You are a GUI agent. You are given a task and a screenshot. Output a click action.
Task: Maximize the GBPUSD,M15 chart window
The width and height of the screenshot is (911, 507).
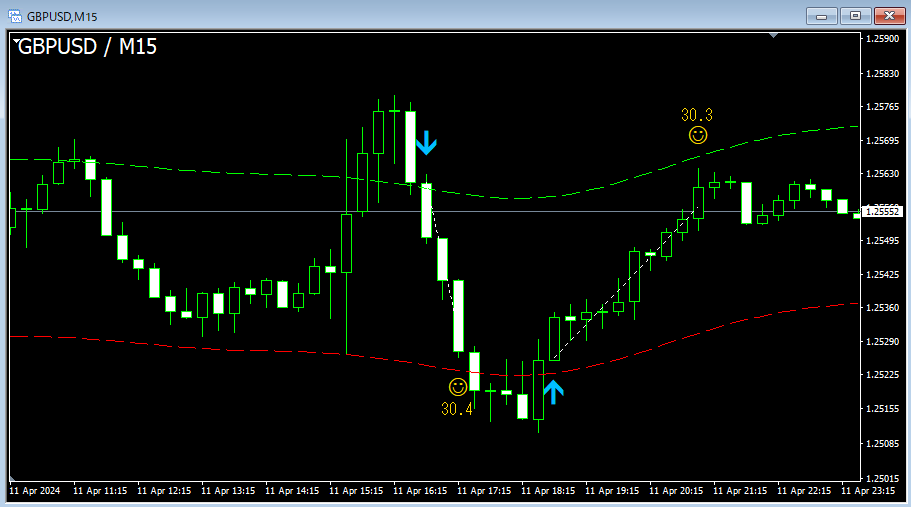pyautogui.click(x=855, y=16)
